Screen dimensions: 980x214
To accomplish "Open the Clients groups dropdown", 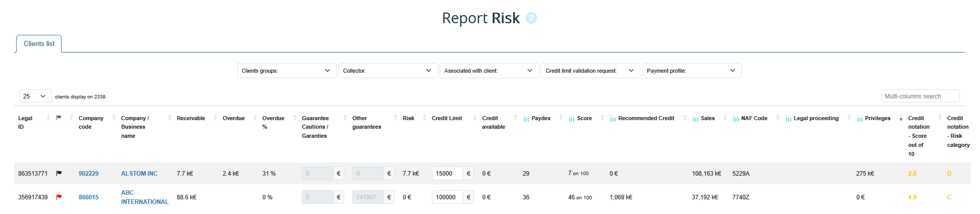I will pos(286,71).
